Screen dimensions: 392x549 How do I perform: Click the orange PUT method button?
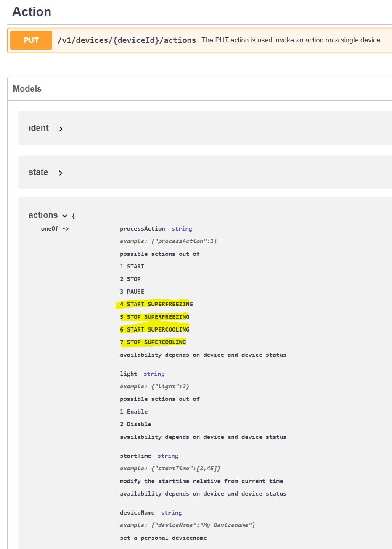point(31,40)
